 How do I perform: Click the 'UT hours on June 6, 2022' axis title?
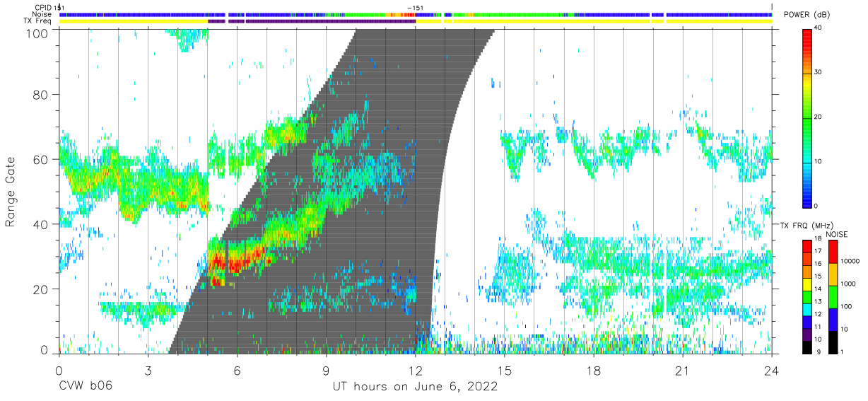(416, 387)
